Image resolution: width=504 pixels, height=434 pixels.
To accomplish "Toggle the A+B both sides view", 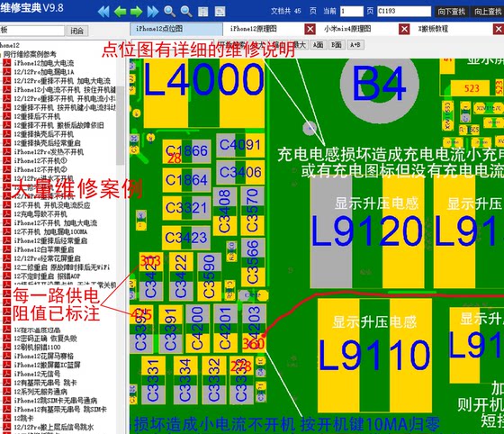I will coord(355,45).
